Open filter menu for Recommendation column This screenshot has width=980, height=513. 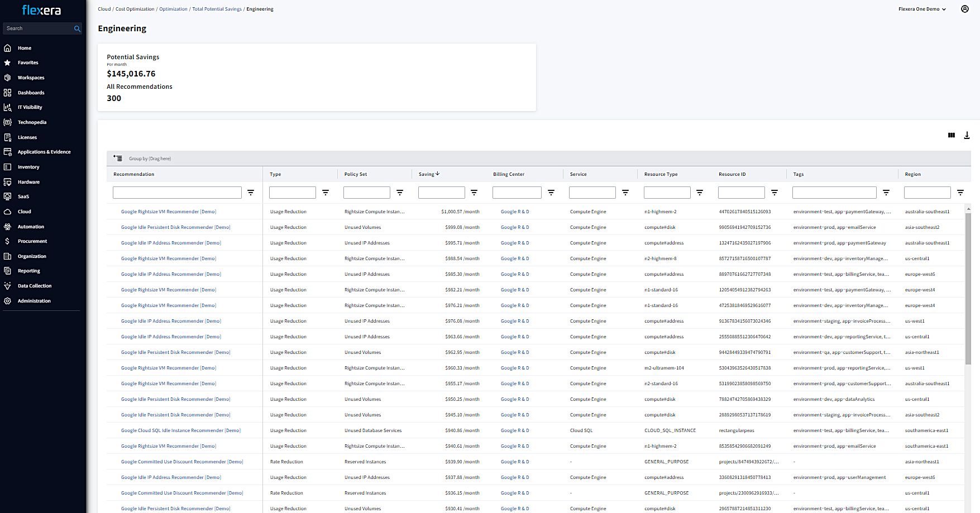pyautogui.click(x=251, y=193)
